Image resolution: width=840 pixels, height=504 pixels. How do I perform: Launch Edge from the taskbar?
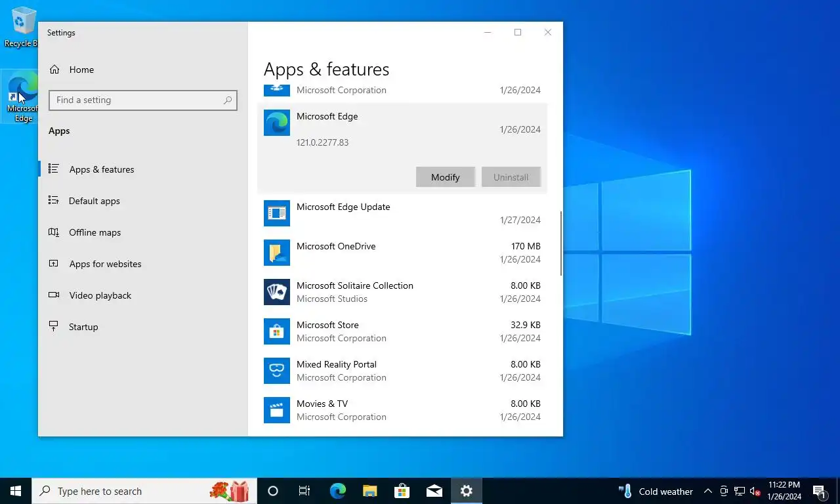(338, 491)
